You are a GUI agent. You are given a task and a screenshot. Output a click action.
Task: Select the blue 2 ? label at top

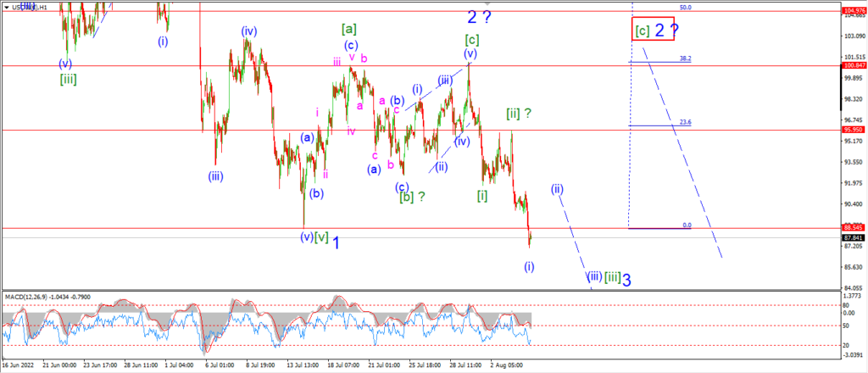point(479,17)
